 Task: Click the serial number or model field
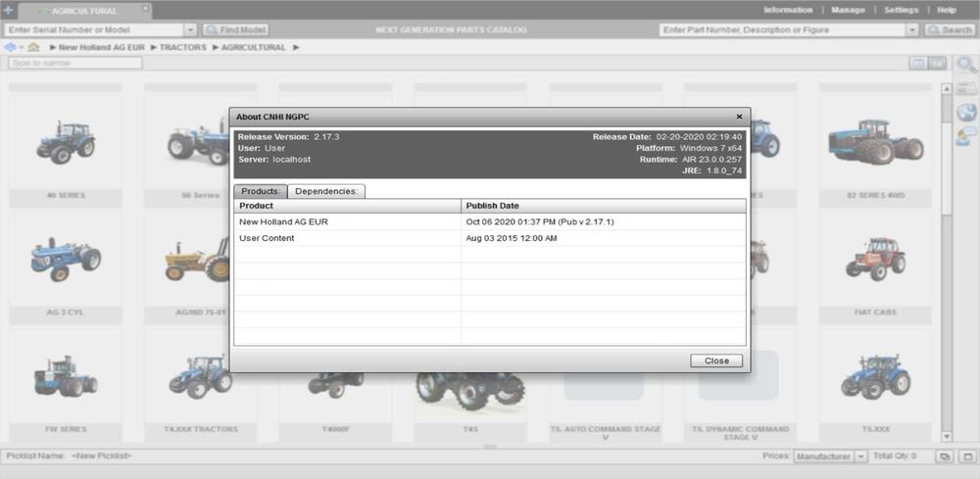pos(94,30)
